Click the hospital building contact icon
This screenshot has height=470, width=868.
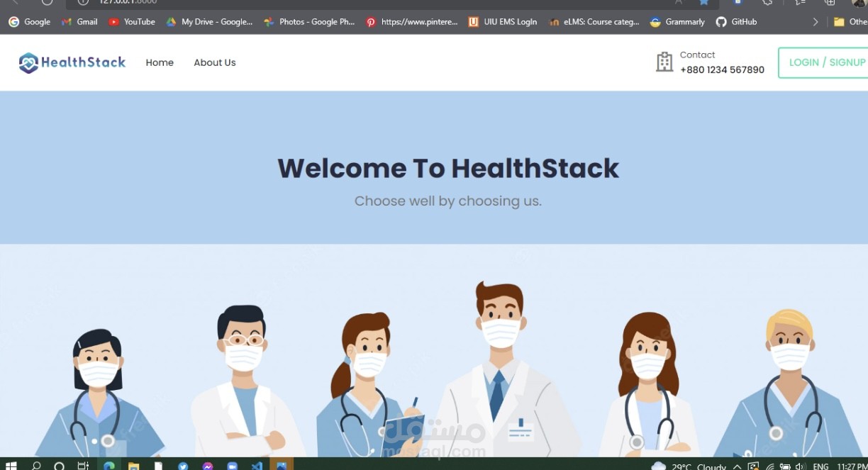(x=664, y=62)
